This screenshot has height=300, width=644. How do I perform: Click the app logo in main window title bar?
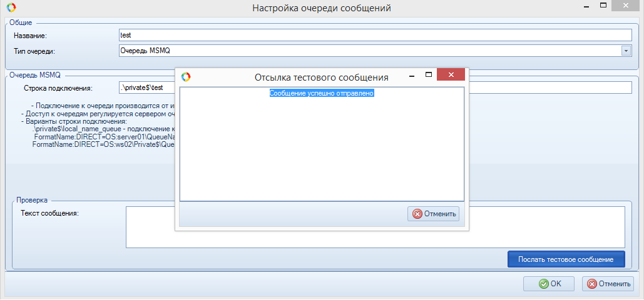click(9, 8)
